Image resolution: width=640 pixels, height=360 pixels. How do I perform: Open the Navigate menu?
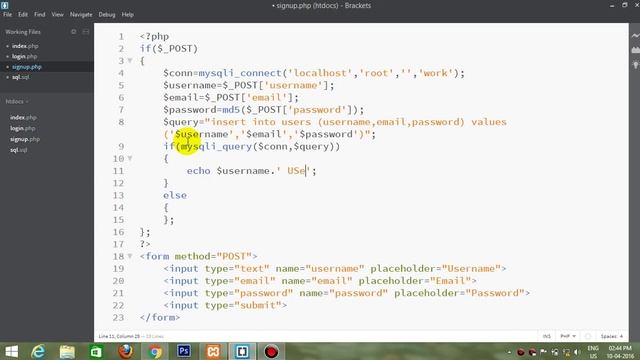pos(81,14)
